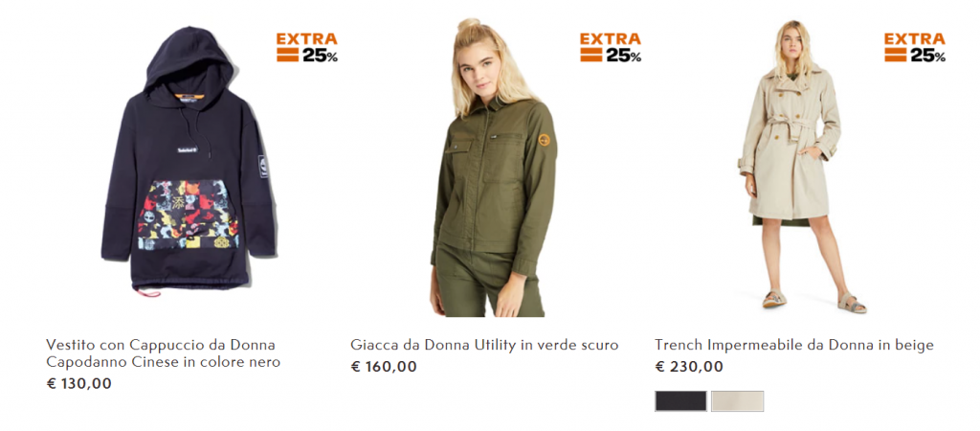Click the € 160,00 price

click(384, 367)
